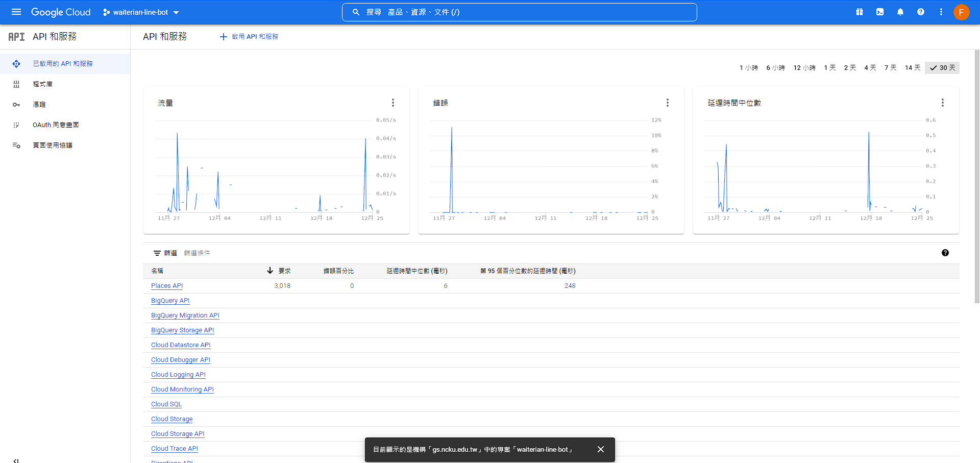980x463 pixels.
Task: Open the waiterian-line-bot project selector
Action: pyautogui.click(x=141, y=12)
